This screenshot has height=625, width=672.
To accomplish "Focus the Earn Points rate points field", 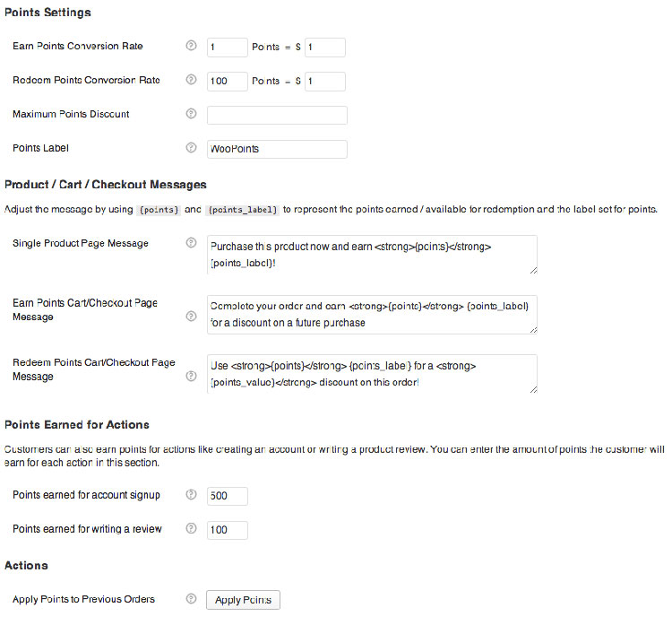I will click(227, 48).
